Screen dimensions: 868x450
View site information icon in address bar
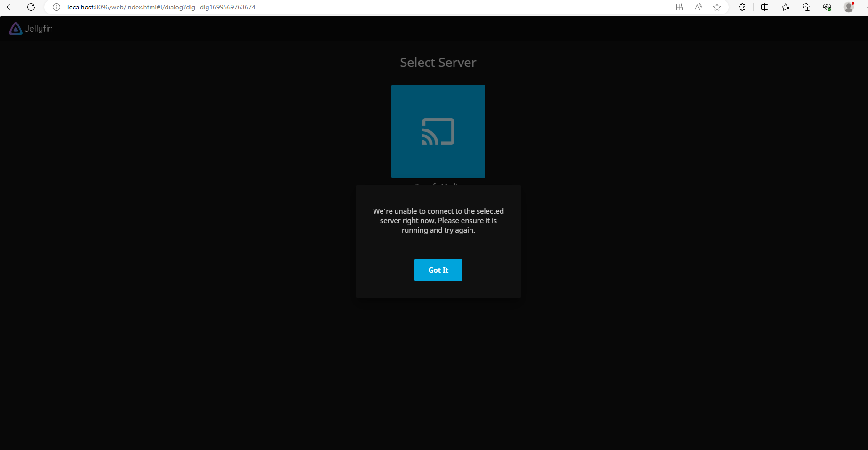tap(56, 7)
